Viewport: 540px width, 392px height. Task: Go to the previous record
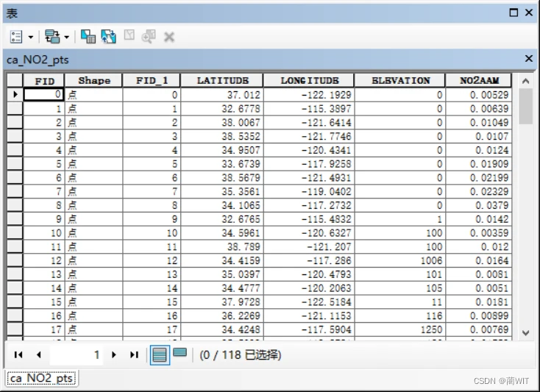pyautogui.click(x=38, y=354)
